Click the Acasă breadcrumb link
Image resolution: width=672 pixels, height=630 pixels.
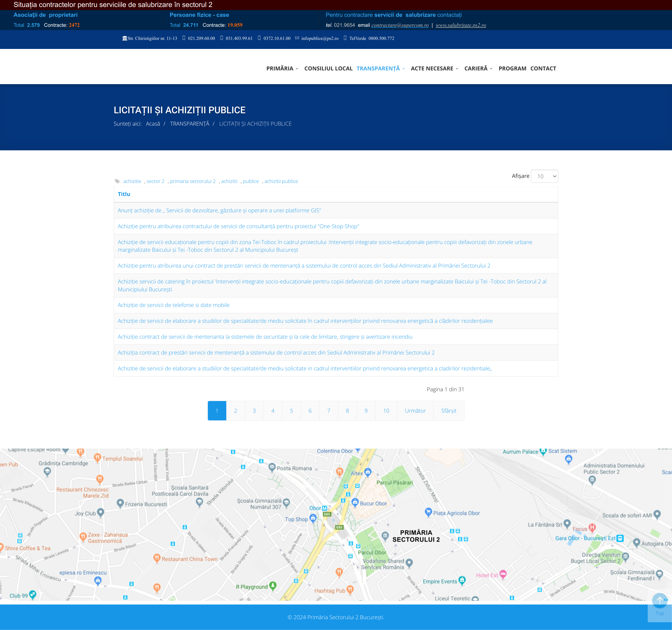[153, 124]
